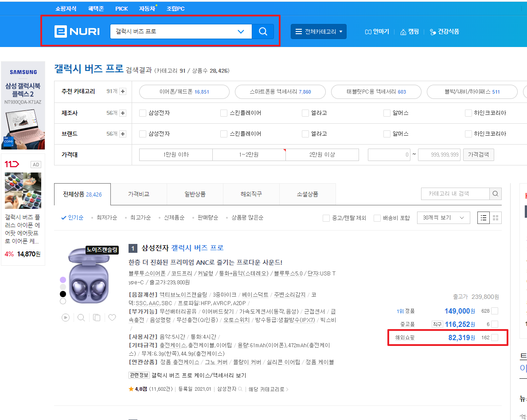Select 블박/내비/하이패스 511 category

472,92
